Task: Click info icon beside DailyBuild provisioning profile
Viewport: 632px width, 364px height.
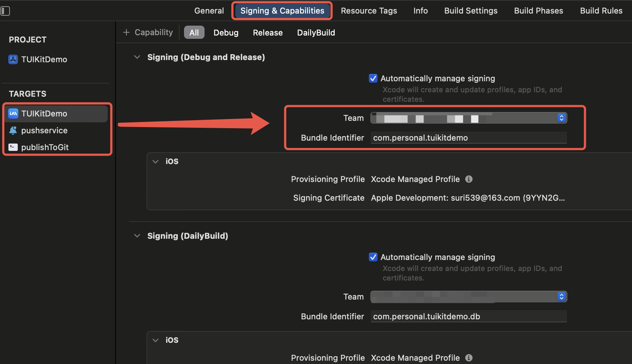Action: (469, 358)
